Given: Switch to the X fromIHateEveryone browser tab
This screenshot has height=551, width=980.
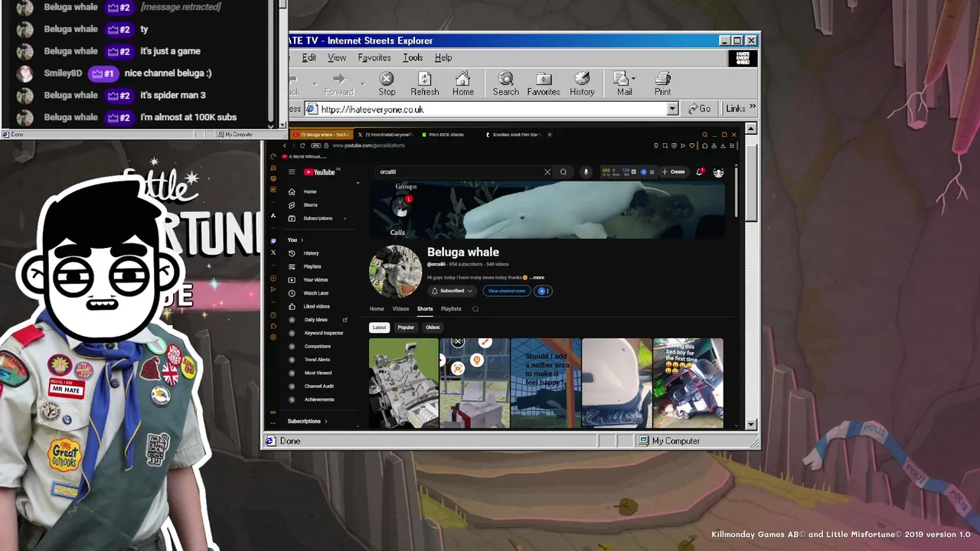Looking at the screenshot, I should [386, 135].
